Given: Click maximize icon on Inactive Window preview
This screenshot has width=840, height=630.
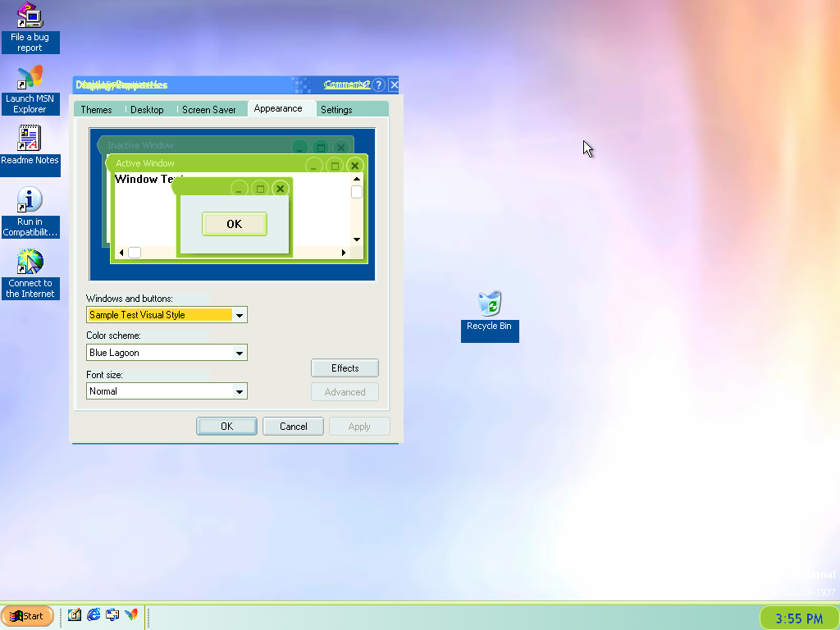Looking at the screenshot, I should tap(321, 148).
